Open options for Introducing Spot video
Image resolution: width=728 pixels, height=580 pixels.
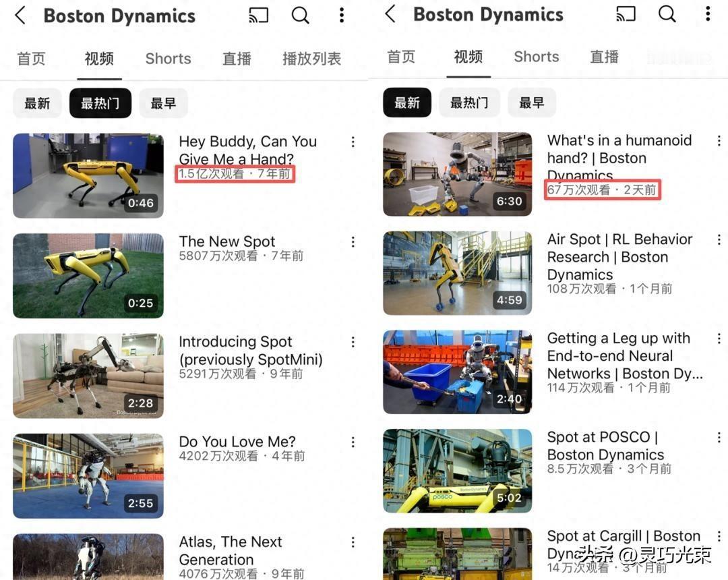pyautogui.click(x=353, y=342)
